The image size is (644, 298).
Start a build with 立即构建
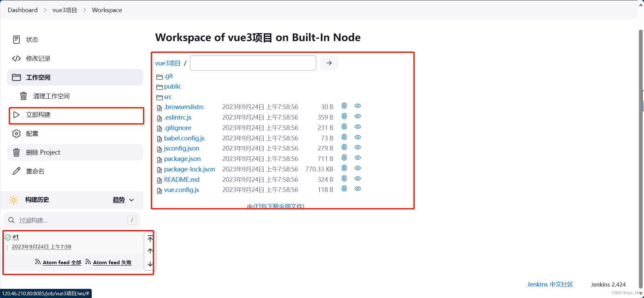pyautogui.click(x=75, y=115)
